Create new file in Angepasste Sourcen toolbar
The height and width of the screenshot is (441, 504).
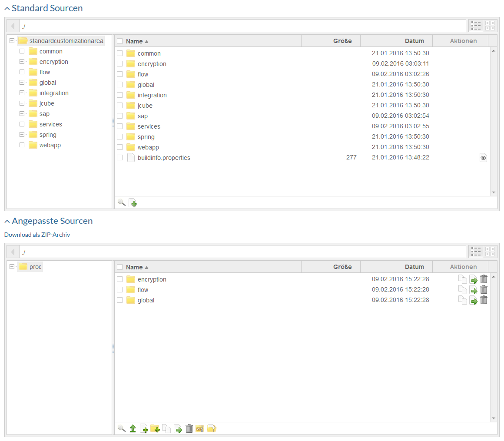(144, 429)
